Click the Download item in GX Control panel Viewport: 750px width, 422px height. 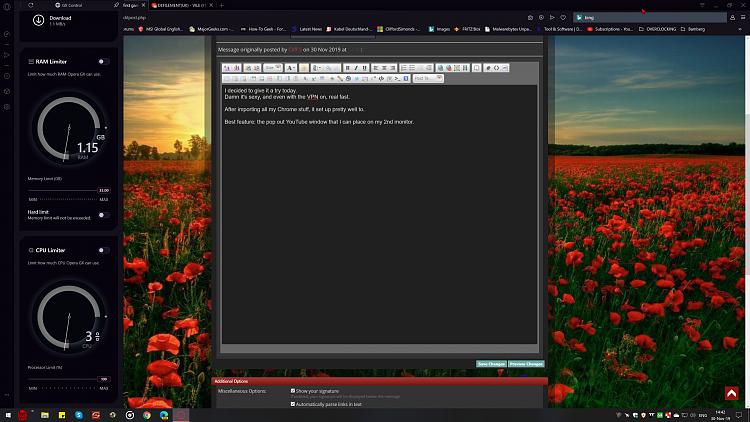coord(53,20)
